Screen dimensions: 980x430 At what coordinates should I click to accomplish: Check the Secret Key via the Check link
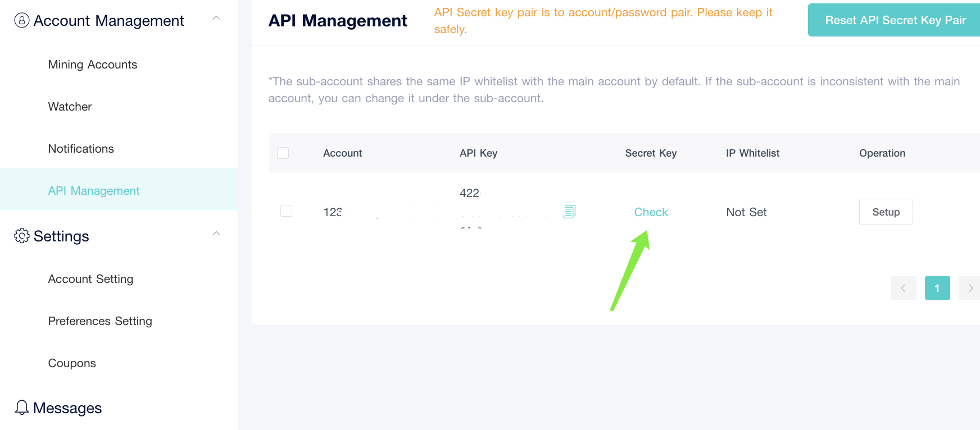click(x=651, y=212)
